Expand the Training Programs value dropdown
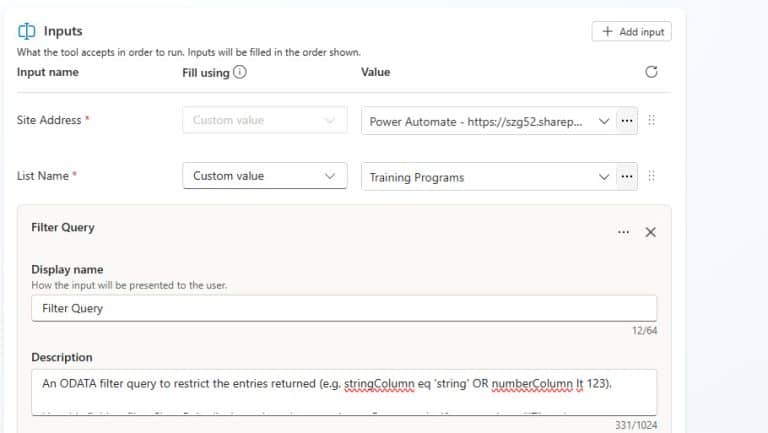This screenshot has width=768, height=433. 603,177
